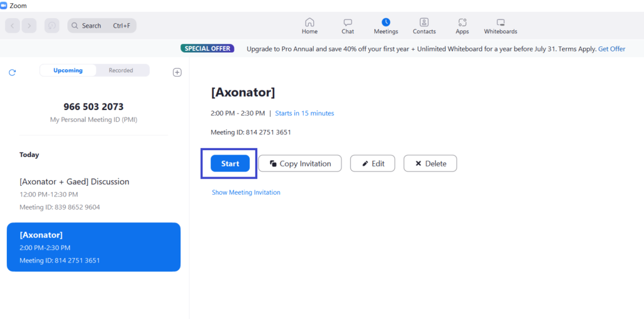Click the 'Today' section heading
The image size is (644, 319).
click(x=29, y=154)
